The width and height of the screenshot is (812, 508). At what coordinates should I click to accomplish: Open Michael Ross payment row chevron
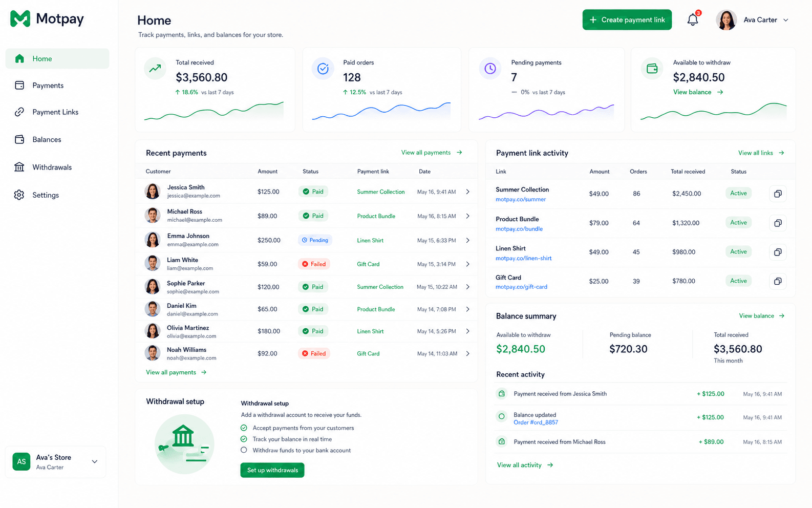click(468, 216)
